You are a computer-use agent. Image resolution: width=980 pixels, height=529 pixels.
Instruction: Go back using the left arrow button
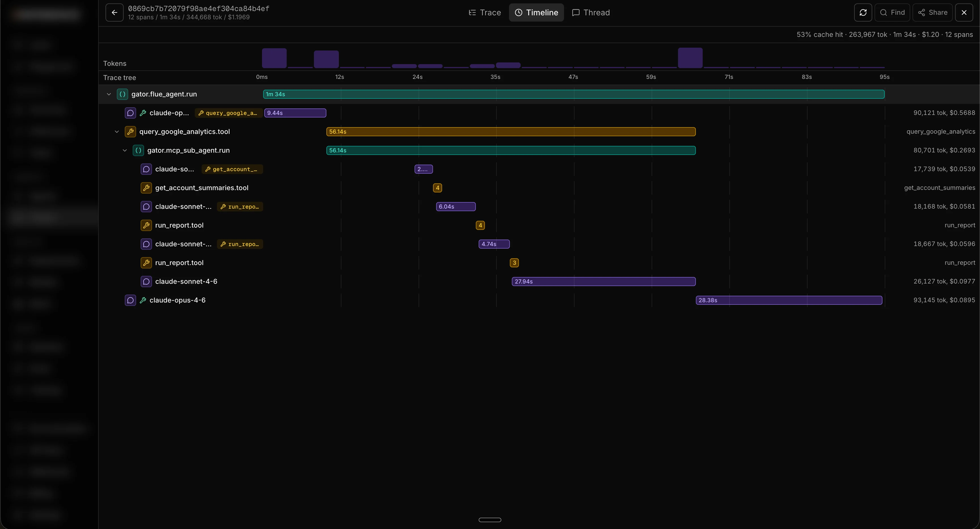click(114, 12)
